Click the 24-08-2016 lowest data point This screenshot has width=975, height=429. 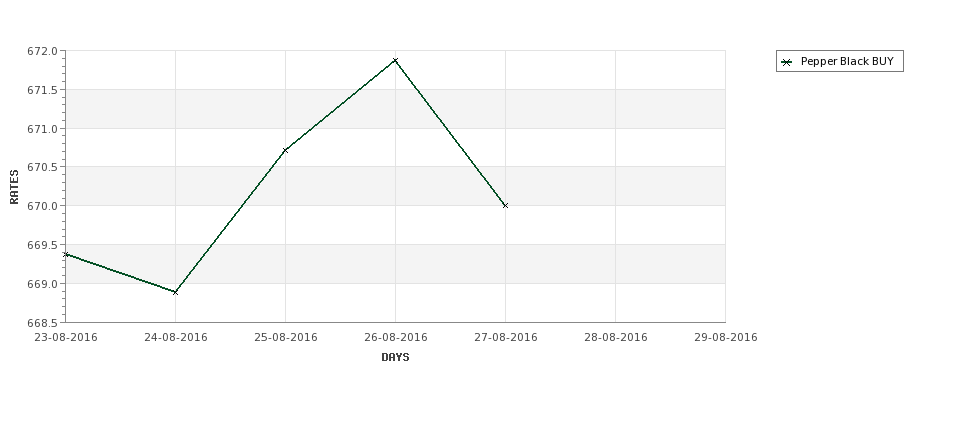175,292
